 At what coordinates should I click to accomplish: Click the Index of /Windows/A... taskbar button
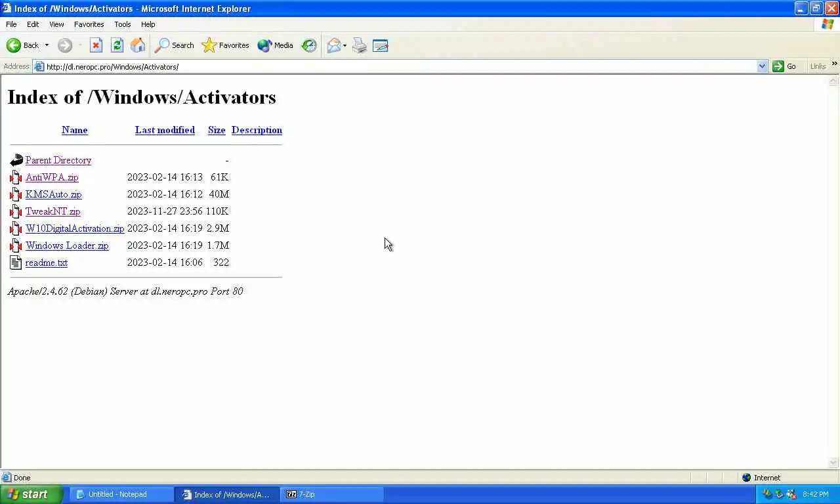coord(227,494)
